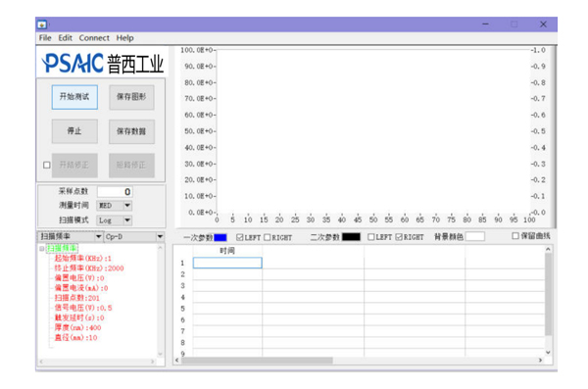Click the greyed 短路修正 short-circuit correction button
The width and height of the screenshot is (588, 389).
tap(131, 165)
